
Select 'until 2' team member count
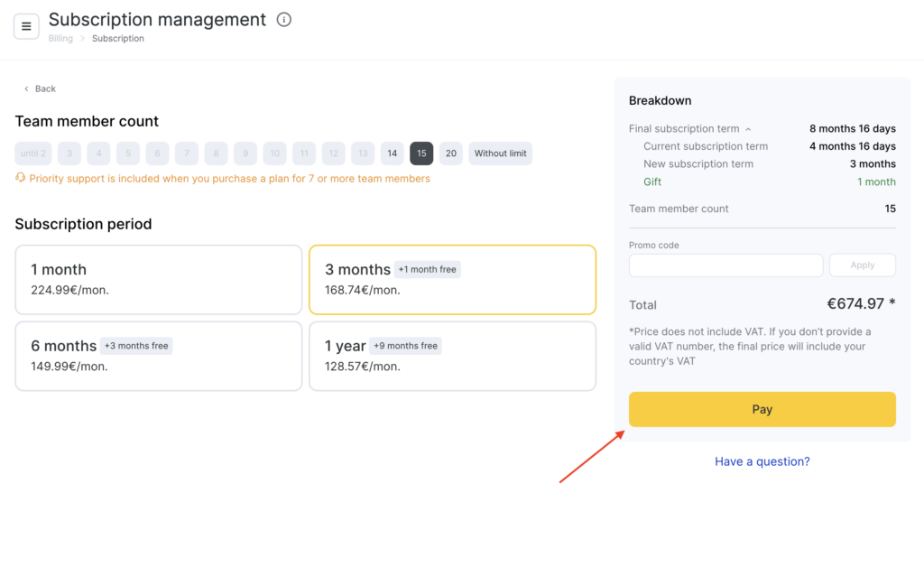click(x=33, y=153)
